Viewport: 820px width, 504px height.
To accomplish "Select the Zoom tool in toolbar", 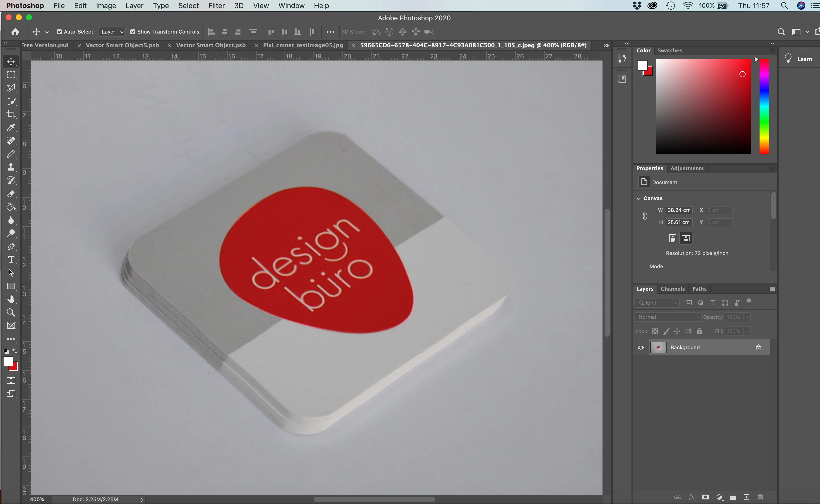I will tap(11, 312).
